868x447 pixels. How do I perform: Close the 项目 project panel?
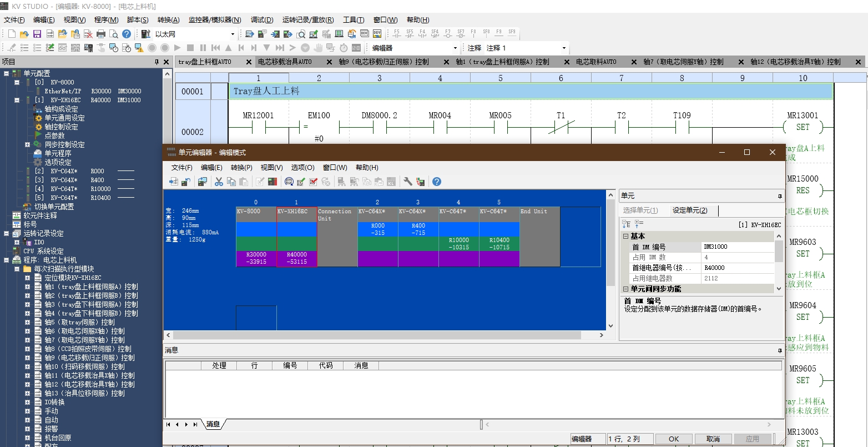point(167,62)
